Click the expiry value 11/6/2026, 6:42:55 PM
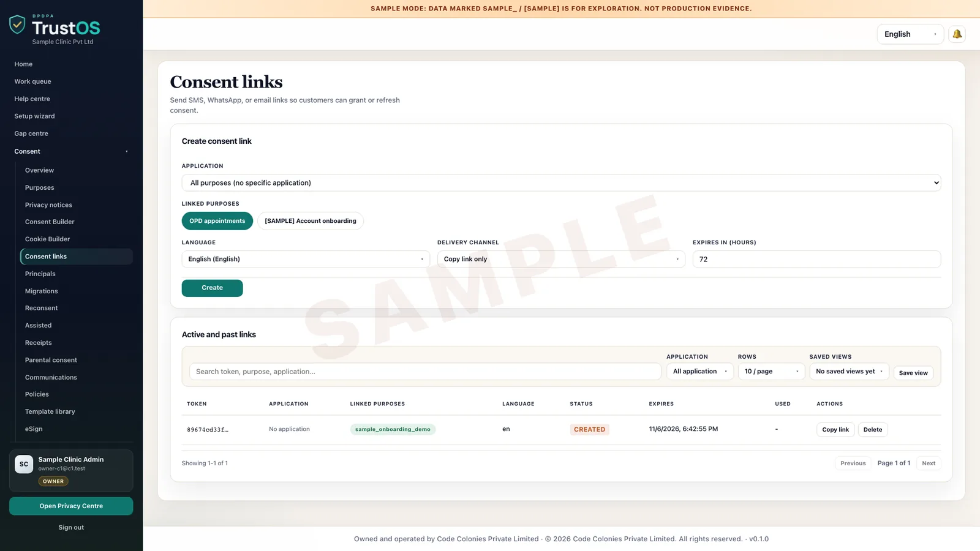 pos(684,429)
